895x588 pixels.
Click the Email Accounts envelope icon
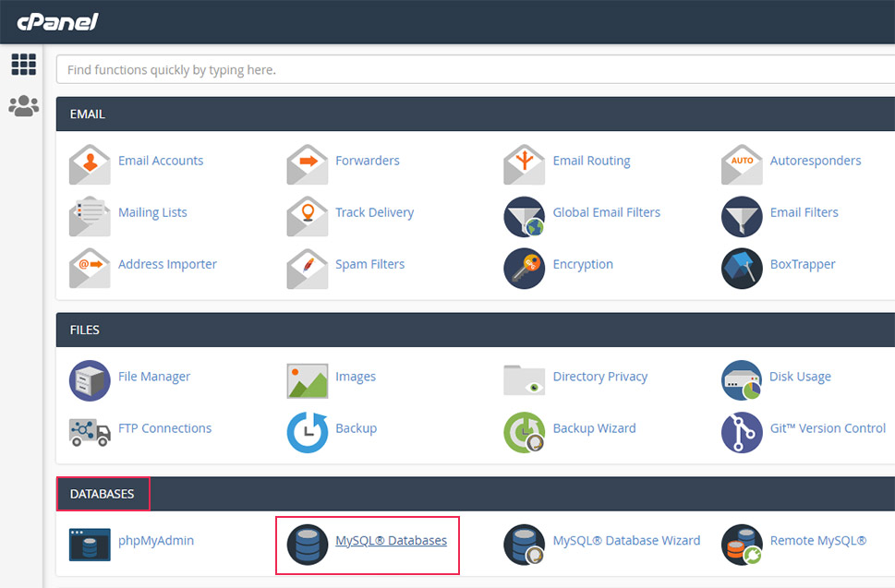click(x=90, y=164)
